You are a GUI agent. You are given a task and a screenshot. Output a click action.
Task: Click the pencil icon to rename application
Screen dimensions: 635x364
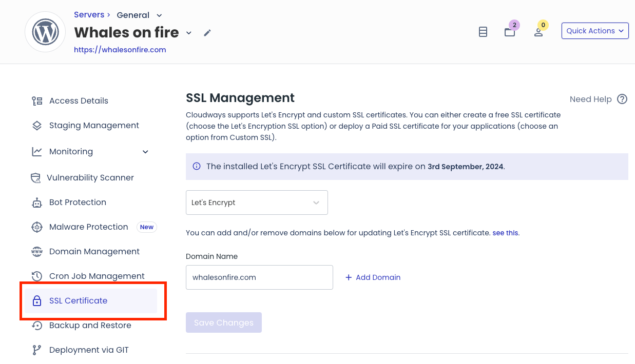207,32
